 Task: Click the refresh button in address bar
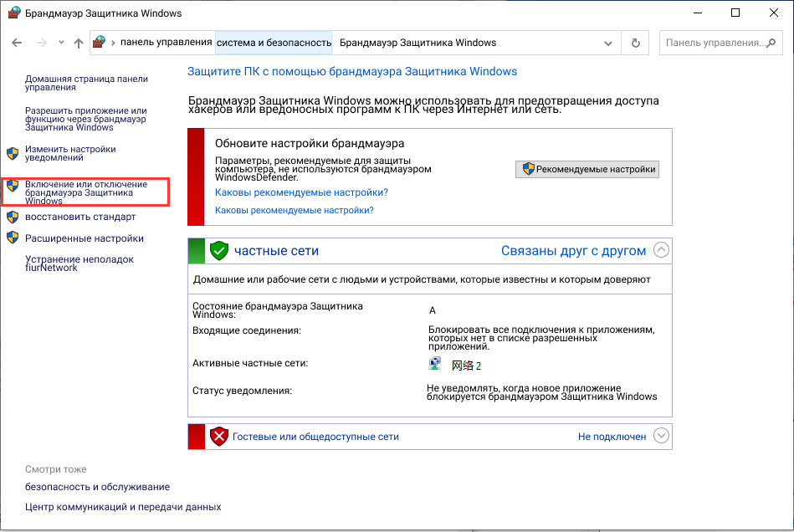pos(636,43)
